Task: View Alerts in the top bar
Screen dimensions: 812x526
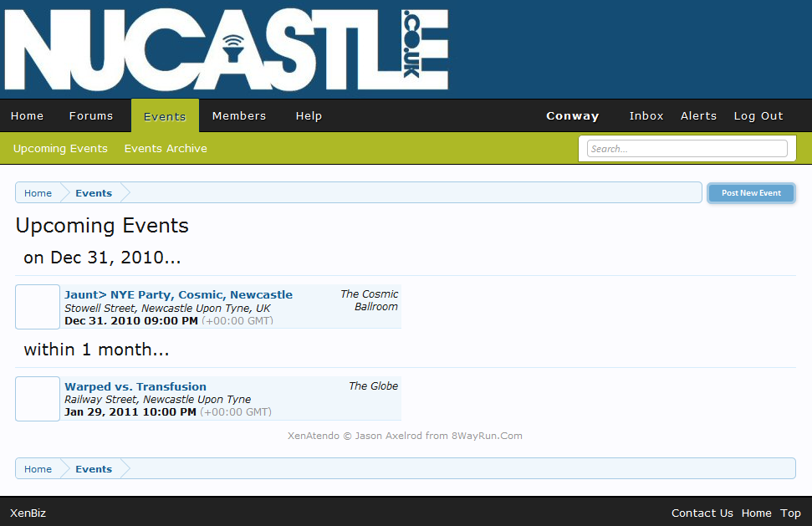Action: pos(698,116)
